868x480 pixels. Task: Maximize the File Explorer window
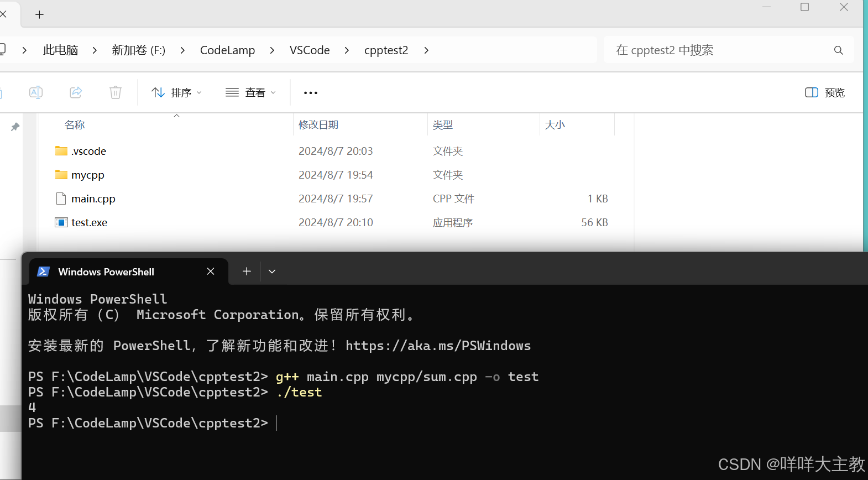click(805, 7)
